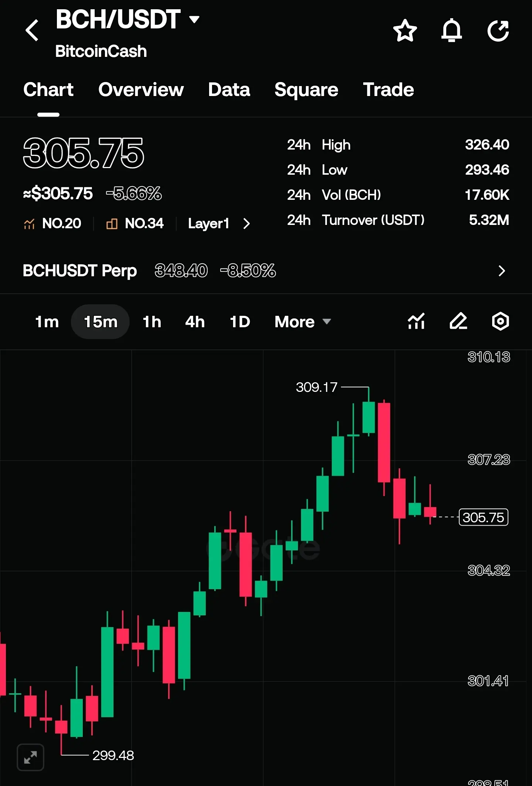Screen dimensions: 532x786
Task: Open chart settings hexagon icon
Action: point(501,321)
